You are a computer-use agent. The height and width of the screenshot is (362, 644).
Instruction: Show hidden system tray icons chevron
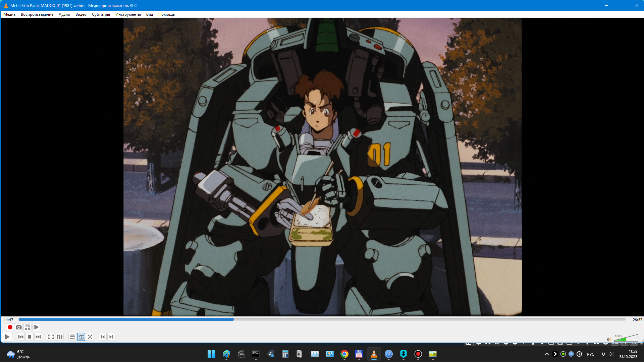(547, 354)
